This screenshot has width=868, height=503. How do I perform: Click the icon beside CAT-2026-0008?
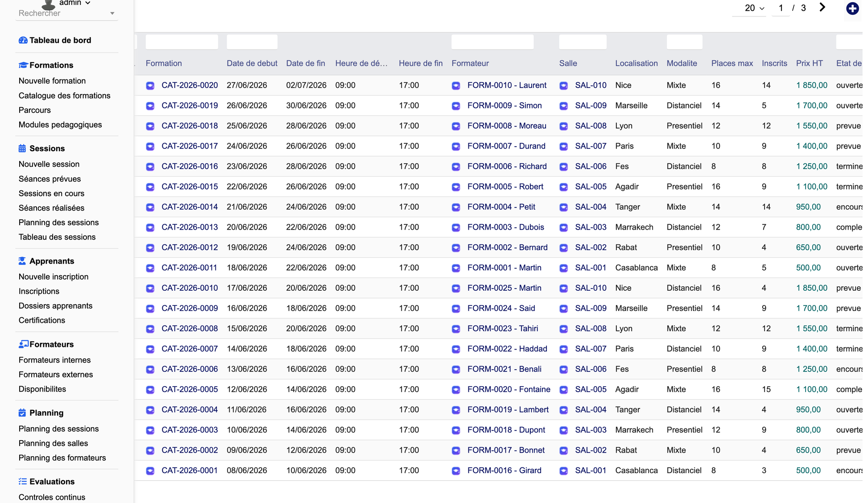point(150,329)
